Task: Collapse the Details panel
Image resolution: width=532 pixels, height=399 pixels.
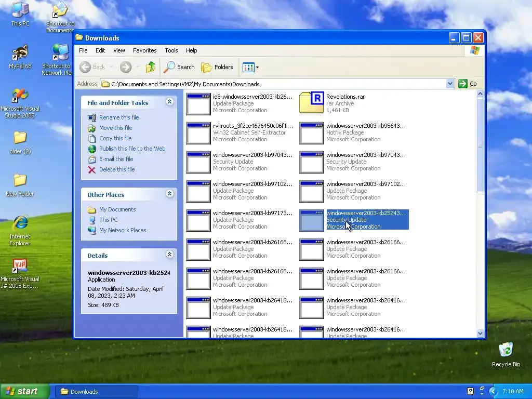Action: tap(170, 255)
